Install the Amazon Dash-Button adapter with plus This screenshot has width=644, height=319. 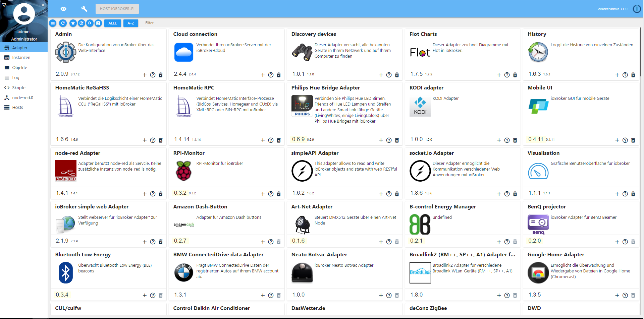pos(263,242)
